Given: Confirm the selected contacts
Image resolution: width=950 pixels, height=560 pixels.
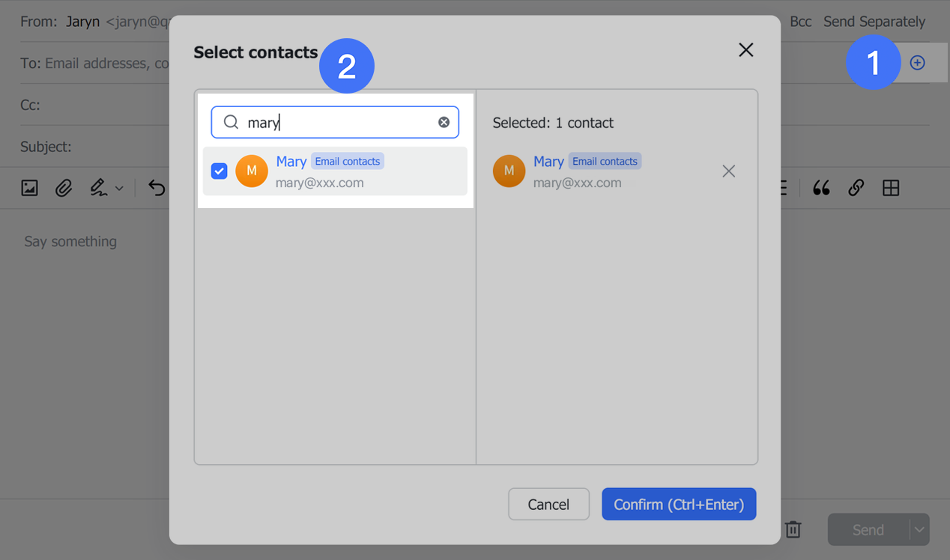Looking at the screenshot, I should (679, 504).
